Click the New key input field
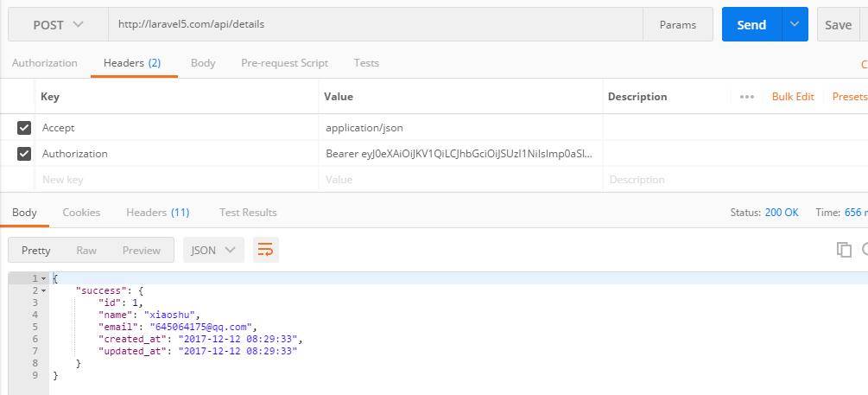This screenshot has height=395, width=868. pos(176,180)
